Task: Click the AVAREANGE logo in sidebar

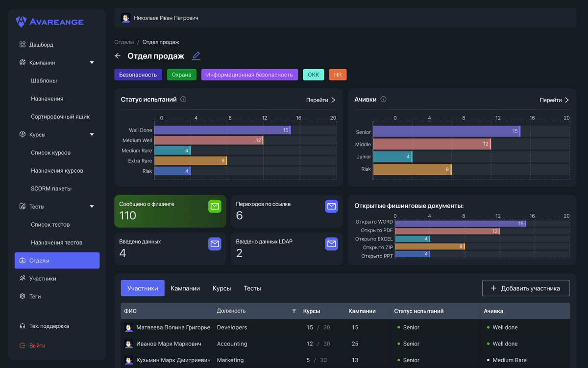Action: [x=49, y=22]
